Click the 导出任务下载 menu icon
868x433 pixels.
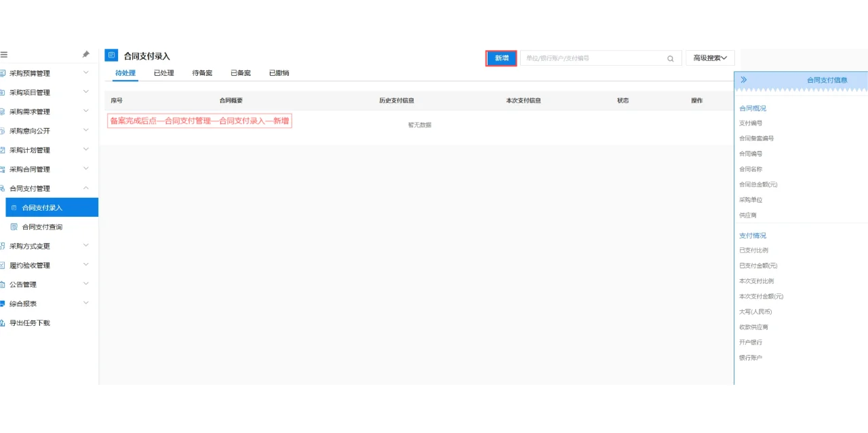(x=3, y=323)
